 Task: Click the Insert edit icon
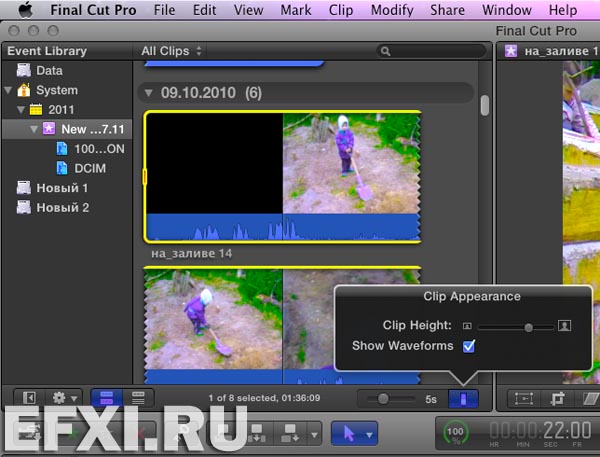[257, 433]
